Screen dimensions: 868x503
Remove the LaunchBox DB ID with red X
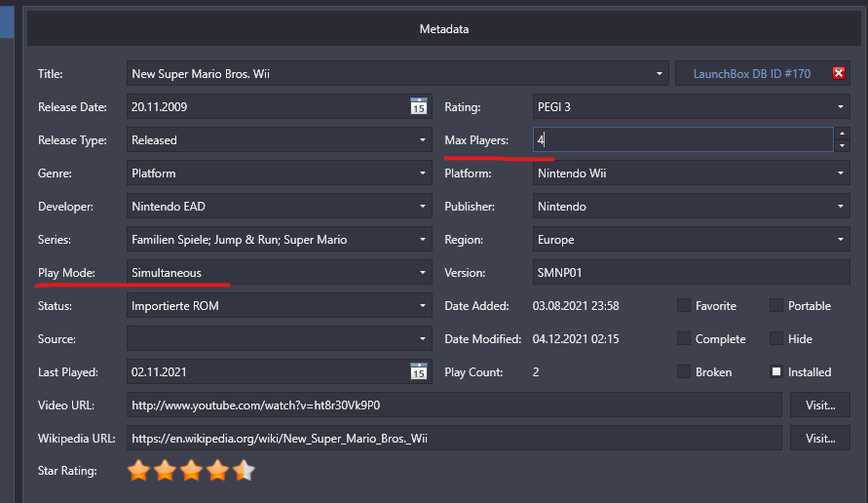pyautogui.click(x=839, y=73)
